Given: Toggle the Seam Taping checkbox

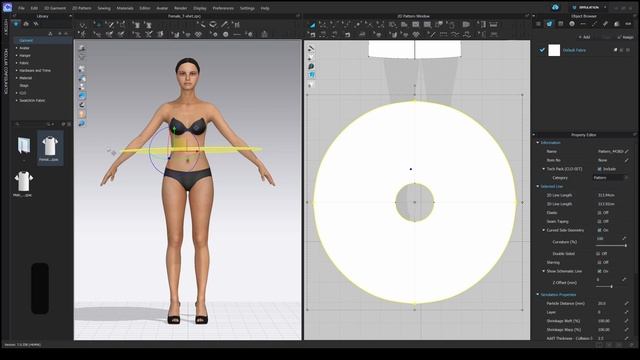Looking at the screenshot, I should [599, 222].
